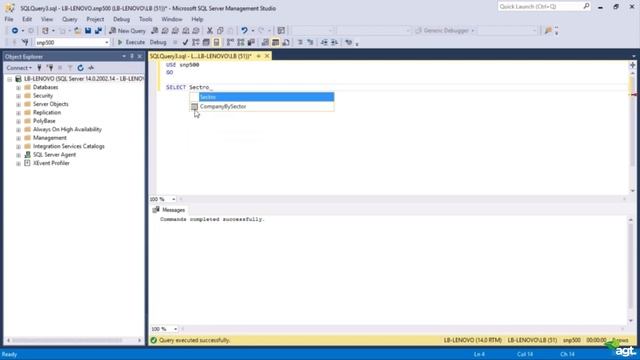The width and height of the screenshot is (640, 360).
Task: Toggle Results to Text icon
Action: point(265,42)
